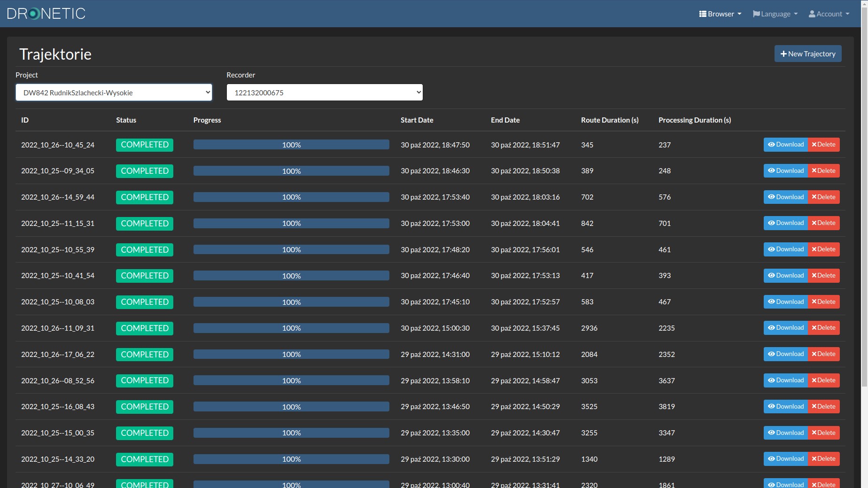Viewport: 868px width, 488px height.
Task: Delete trajectory 2022_10_26--11_09_31
Action: click(x=824, y=328)
